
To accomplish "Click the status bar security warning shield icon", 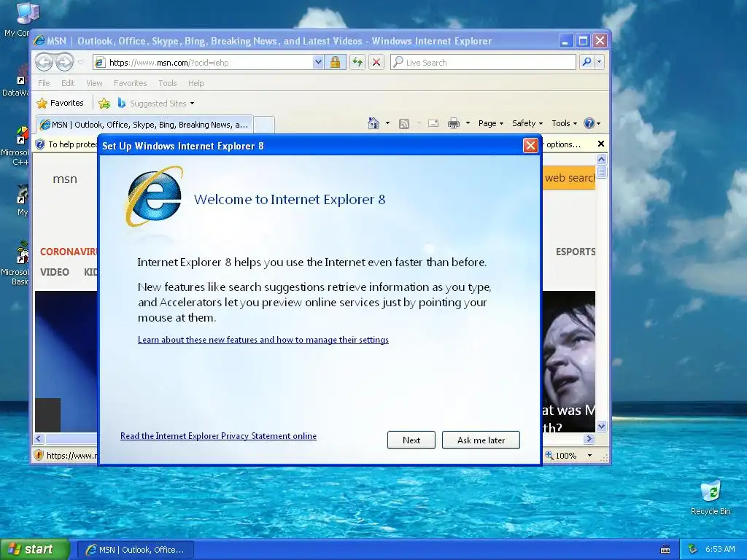I will 39,455.
